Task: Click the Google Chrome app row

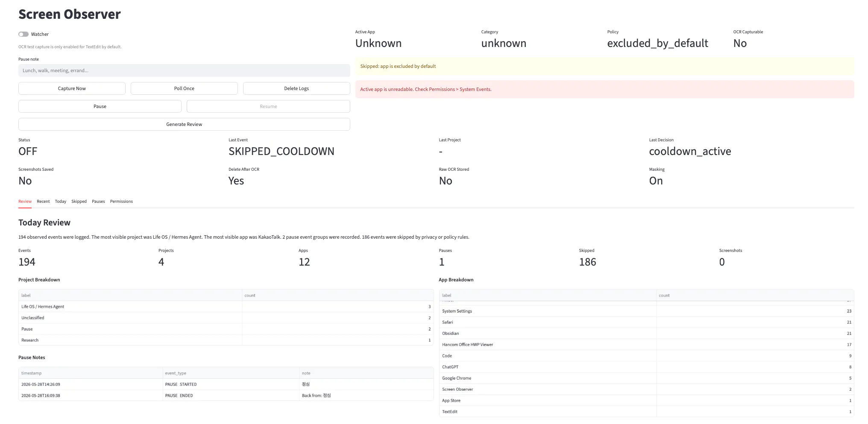Action: pos(646,378)
